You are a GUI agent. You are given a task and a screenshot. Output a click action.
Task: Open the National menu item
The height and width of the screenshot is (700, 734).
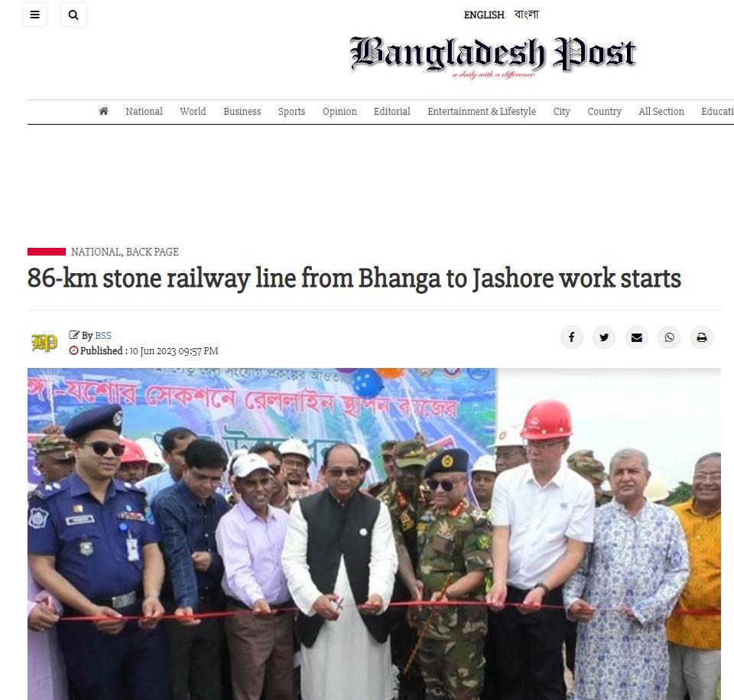(x=144, y=112)
